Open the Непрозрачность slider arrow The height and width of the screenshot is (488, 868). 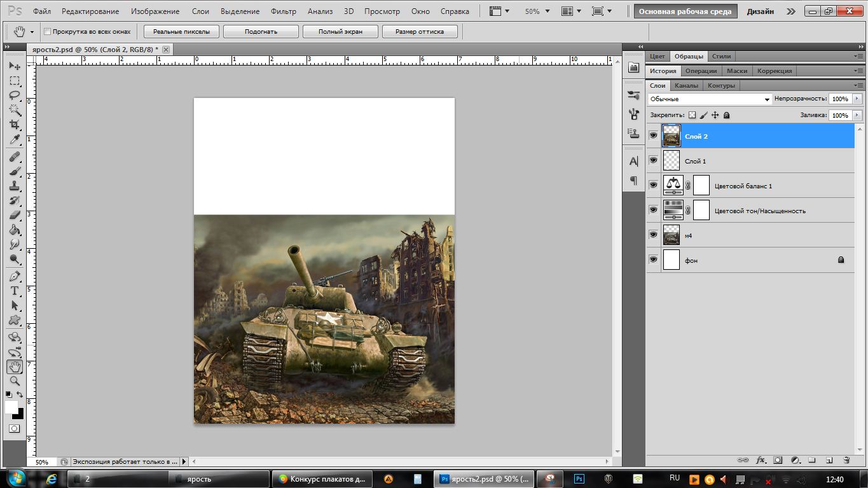[858, 99]
